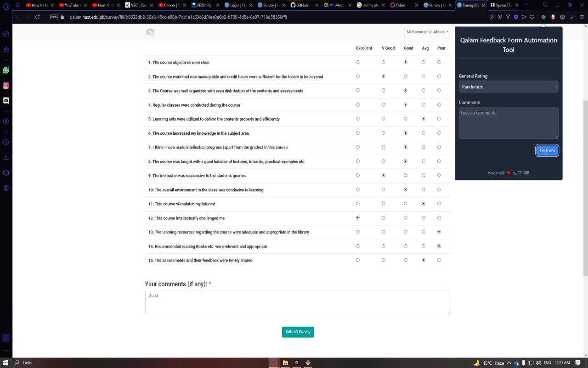Click the Opera menu logo
This screenshot has height=368, width=588.
pyautogui.click(x=6, y=6)
